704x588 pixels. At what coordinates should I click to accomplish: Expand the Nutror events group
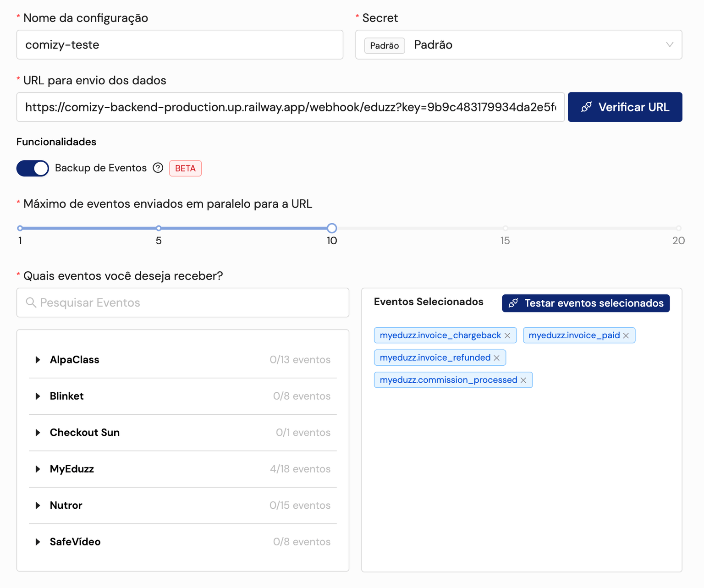pos(38,506)
